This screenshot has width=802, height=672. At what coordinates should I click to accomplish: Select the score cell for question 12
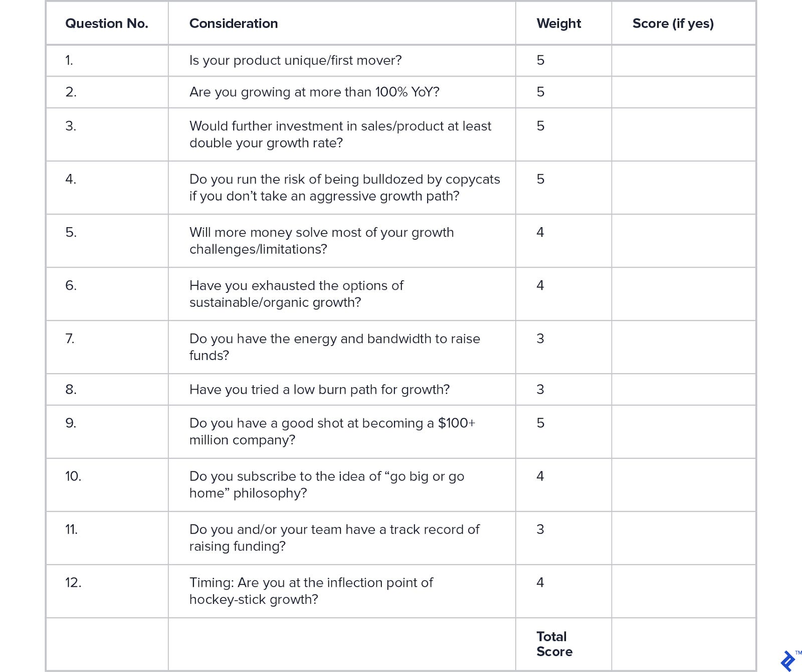pos(683,591)
